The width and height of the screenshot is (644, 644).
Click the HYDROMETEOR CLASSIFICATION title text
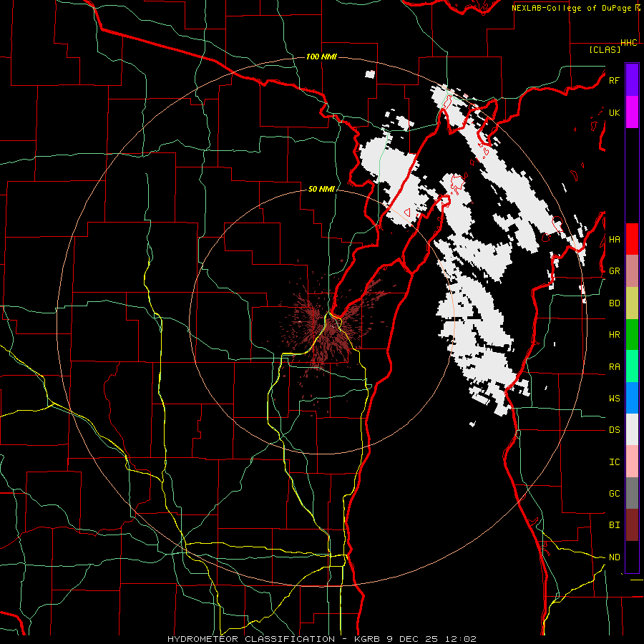pyautogui.click(x=251, y=639)
